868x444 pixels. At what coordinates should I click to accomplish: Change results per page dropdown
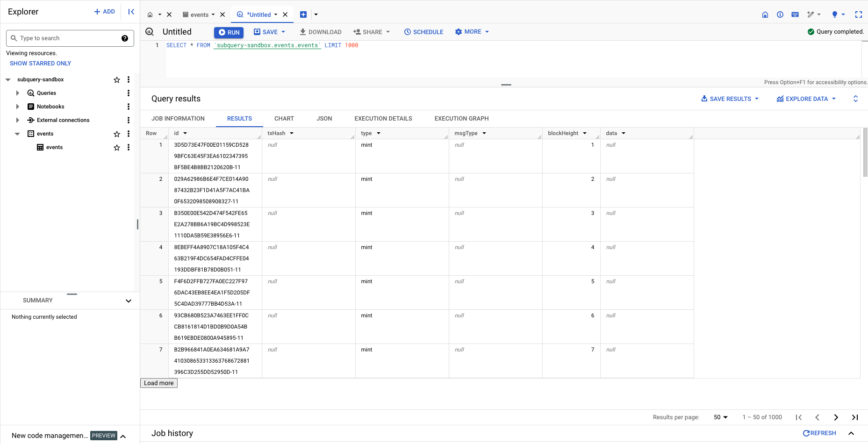(721, 417)
